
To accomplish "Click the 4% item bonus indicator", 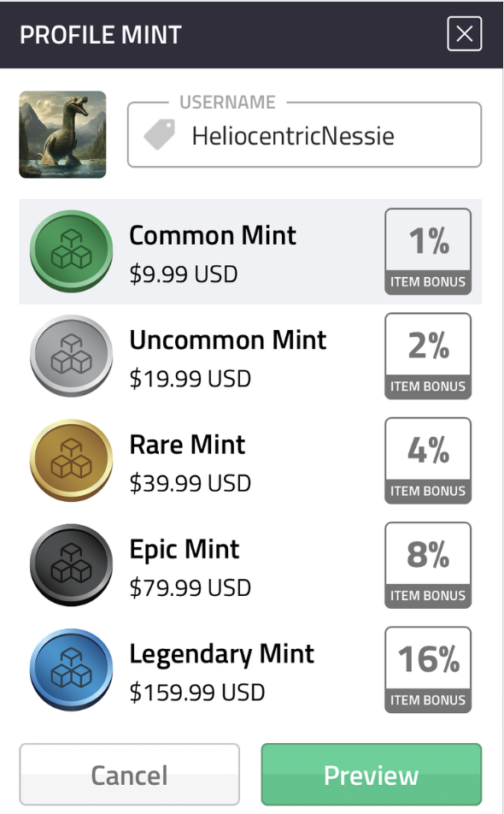I will point(428,460).
